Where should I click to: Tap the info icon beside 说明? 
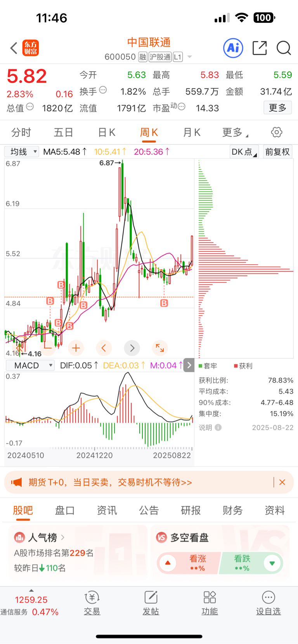tap(218, 427)
